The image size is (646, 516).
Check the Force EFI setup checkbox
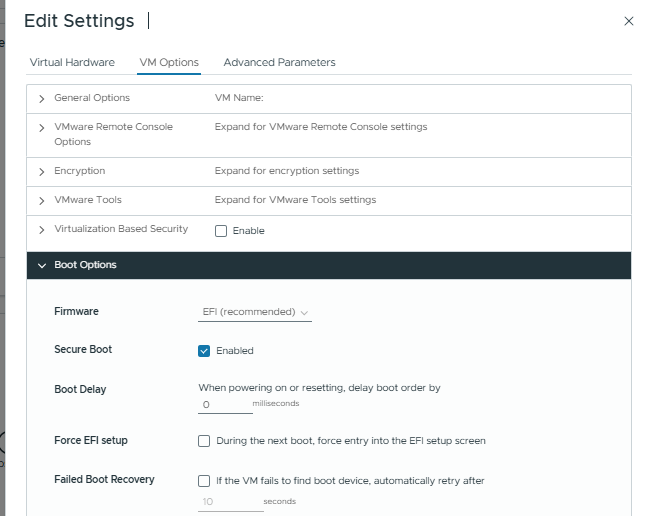point(204,441)
